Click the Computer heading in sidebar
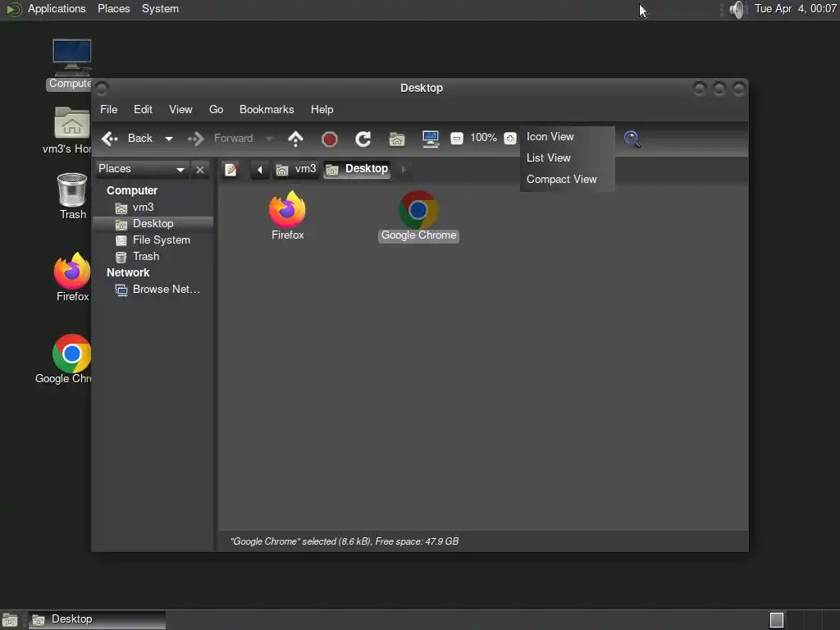This screenshot has height=630, width=840. (x=132, y=190)
